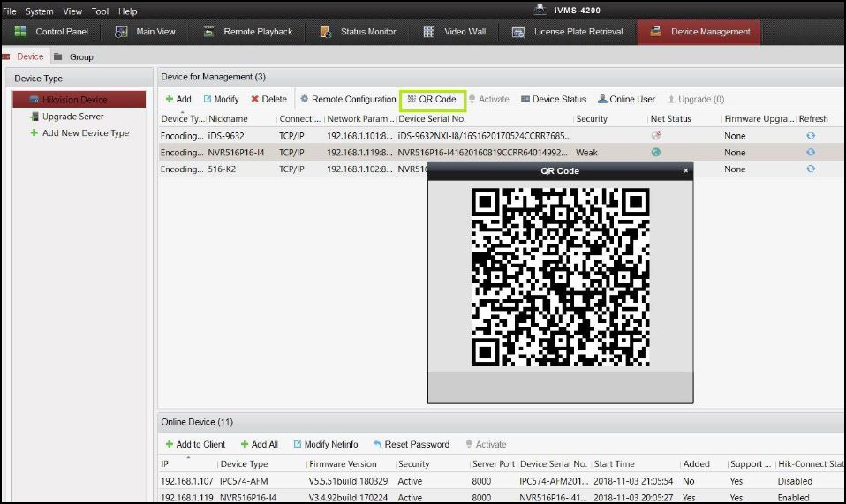Viewport: 846px width, 504px height.
Task: Select the Device Management tab
Action: coord(699,32)
